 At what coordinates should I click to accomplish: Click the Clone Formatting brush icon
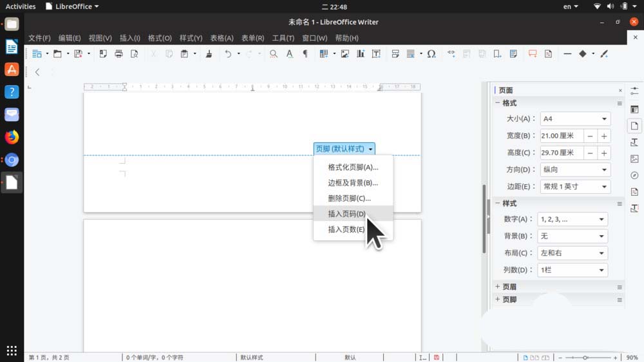pos(209,54)
